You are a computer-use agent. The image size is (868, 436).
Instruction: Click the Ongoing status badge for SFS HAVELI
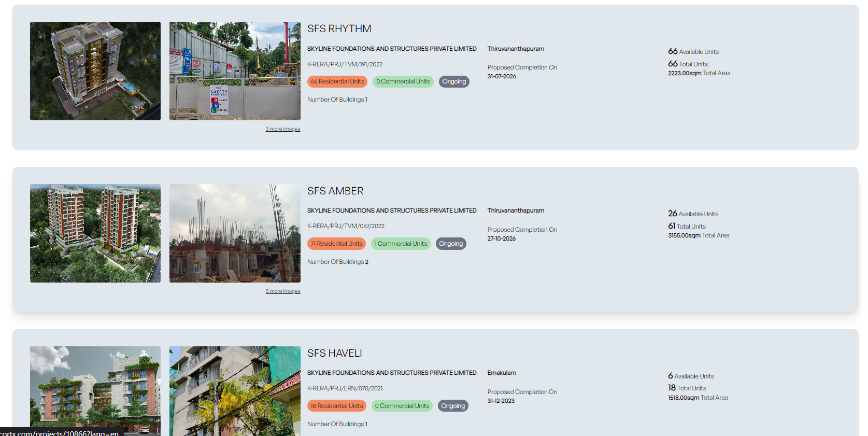(x=453, y=406)
